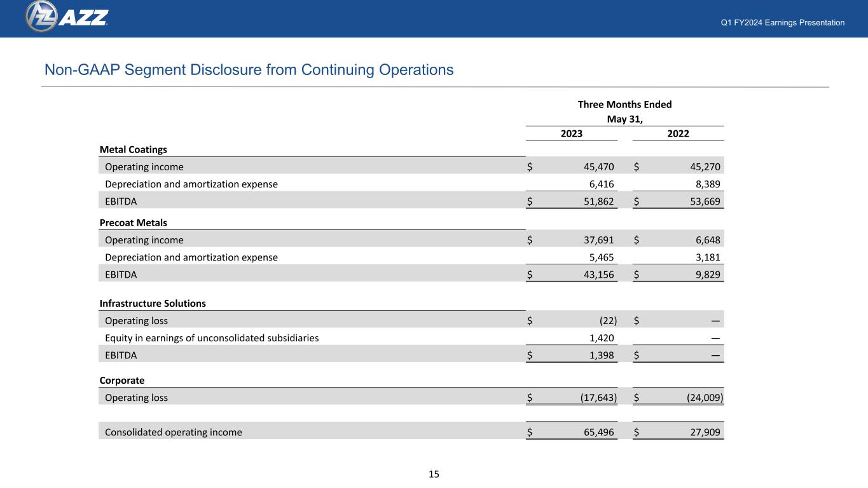Click the Metal Coatings EBITDA value 51,862
The height and width of the screenshot is (488, 868).
(598, 201)
